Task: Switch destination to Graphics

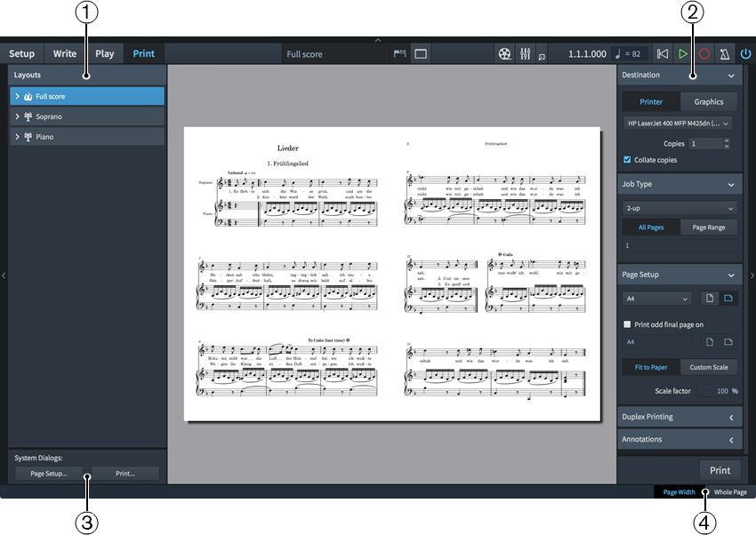Action: pos(709,101)
